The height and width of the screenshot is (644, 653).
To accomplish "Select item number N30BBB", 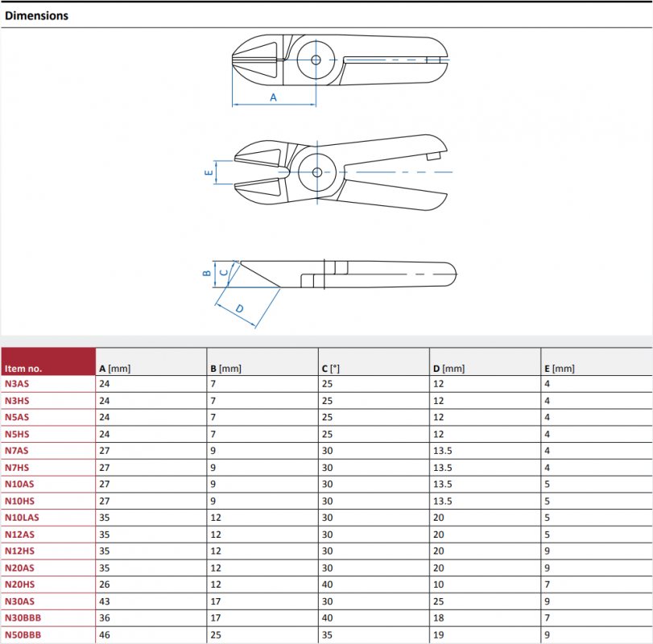I will 23,617.
